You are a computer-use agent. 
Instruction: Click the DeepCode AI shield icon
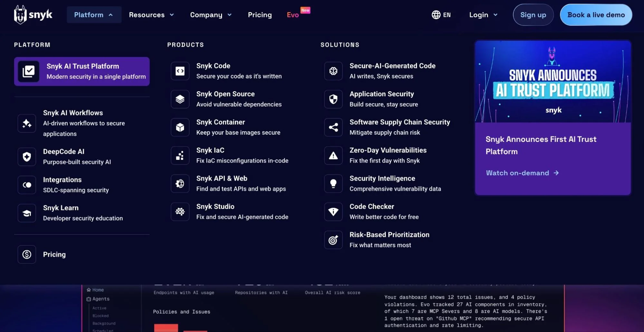tap(27, 157)
